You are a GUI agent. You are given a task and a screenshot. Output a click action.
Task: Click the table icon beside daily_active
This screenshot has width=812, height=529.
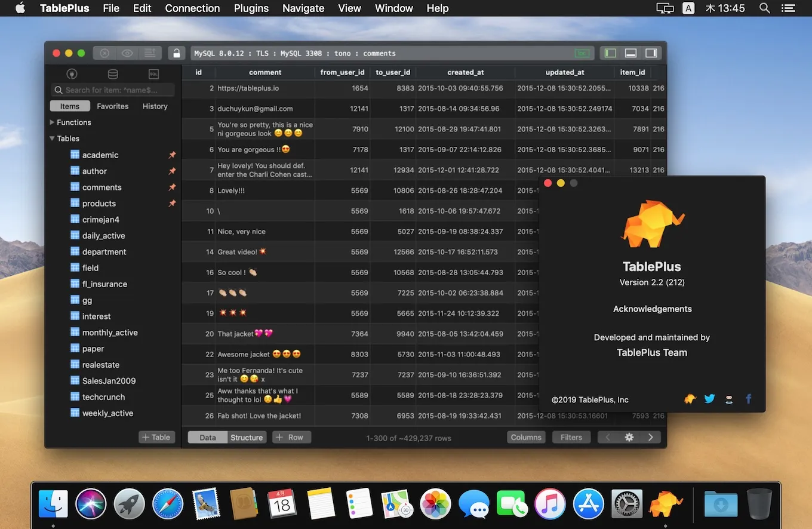pos(75,235)
